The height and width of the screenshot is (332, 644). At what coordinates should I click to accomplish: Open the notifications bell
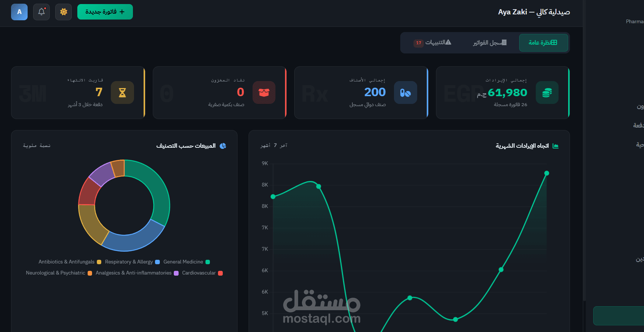point(41,12)
